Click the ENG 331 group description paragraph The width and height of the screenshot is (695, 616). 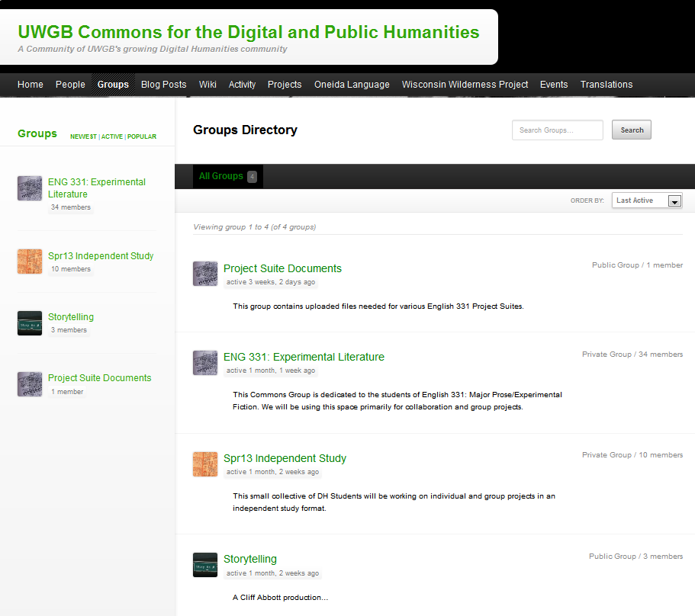(397, 401)
